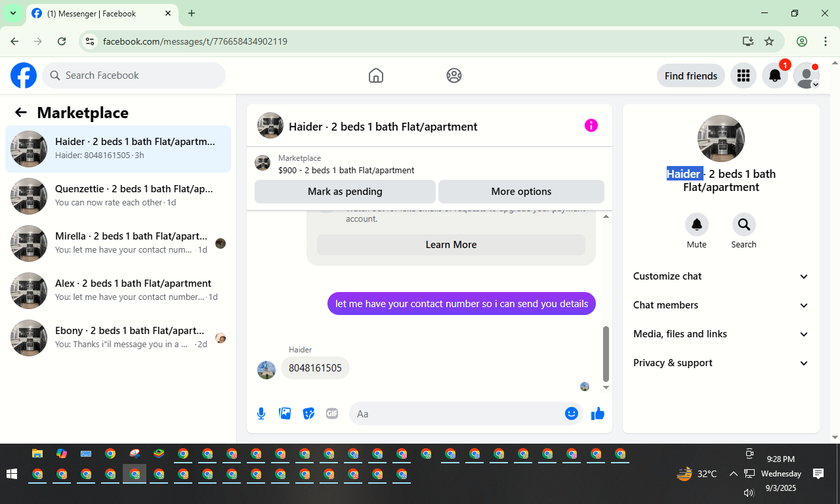840x504 pixels.
Task: Click the $900 listing title link
Action: 346,171
